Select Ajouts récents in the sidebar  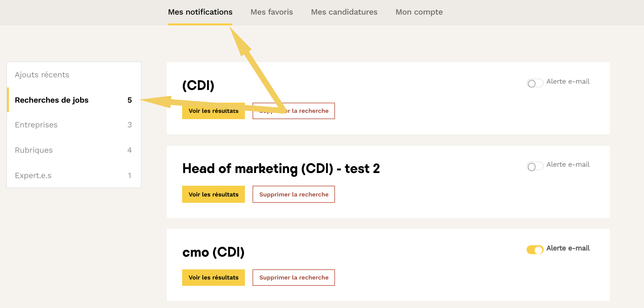click(42, 75)
